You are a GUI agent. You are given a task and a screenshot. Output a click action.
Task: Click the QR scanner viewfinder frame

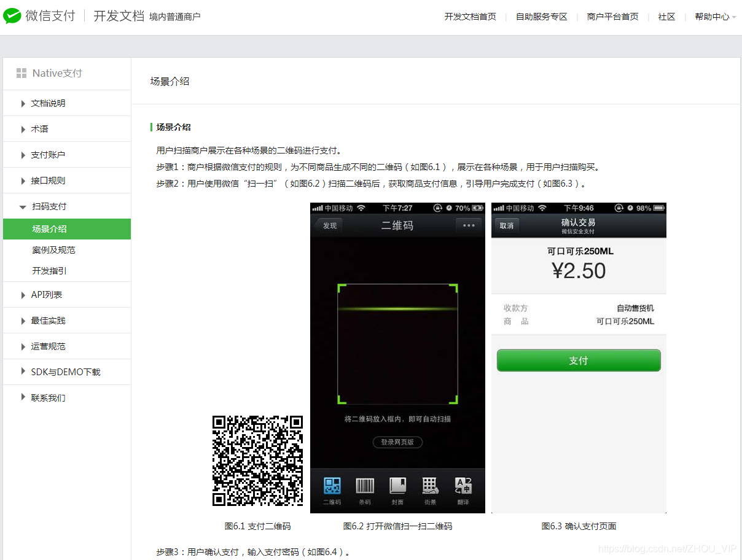click(397, 344)
